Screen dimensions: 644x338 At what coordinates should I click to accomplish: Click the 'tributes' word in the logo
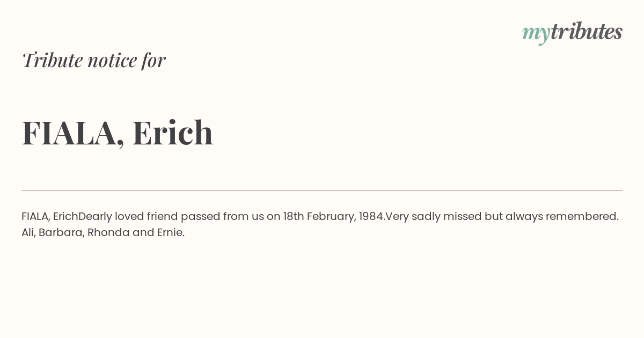pos(586,31)
